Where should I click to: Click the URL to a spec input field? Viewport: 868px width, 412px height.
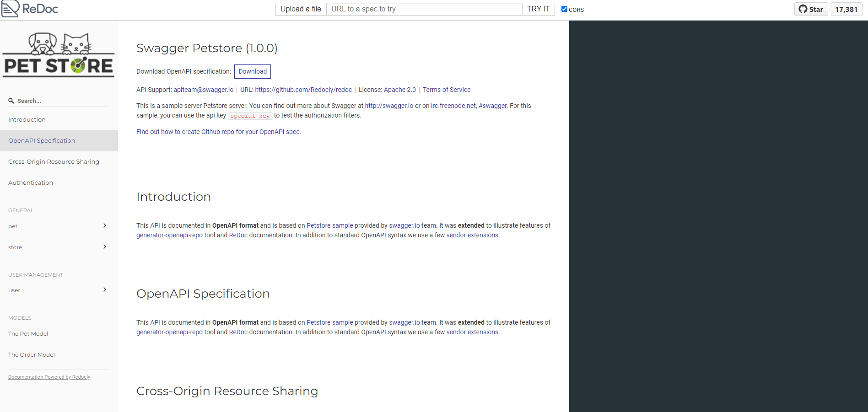tap(424, 9)
